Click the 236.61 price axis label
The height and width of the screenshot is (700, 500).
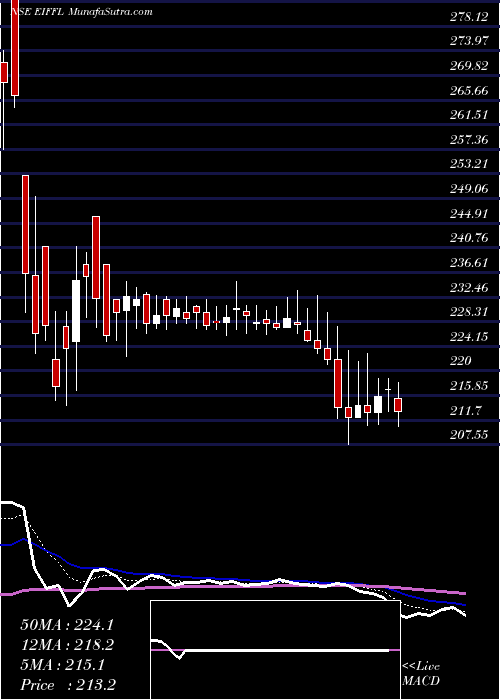click(469, 262)
